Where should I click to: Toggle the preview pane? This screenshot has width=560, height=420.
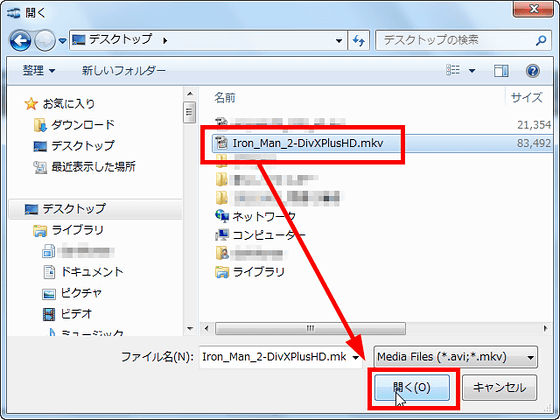point(501,71)
